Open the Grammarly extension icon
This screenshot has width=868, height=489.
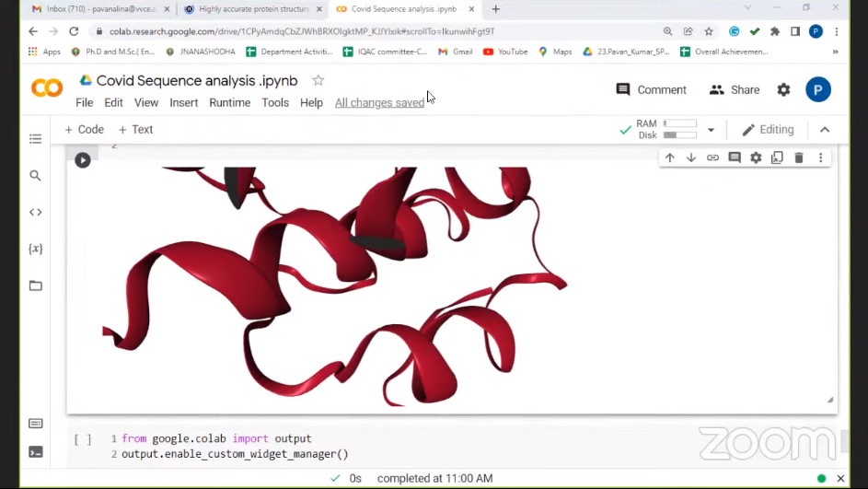click(734, 31)
